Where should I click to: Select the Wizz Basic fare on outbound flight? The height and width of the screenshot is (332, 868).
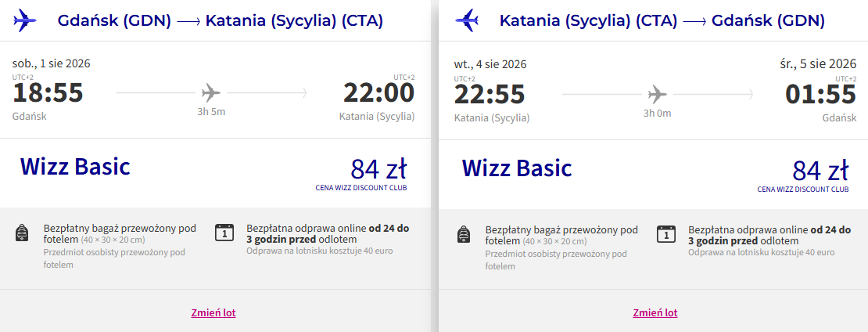coord(75,167)
